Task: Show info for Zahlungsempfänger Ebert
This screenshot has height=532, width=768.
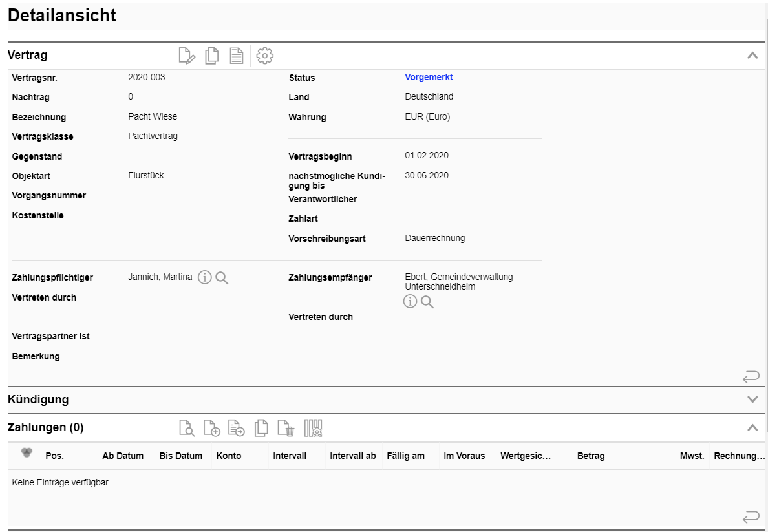Action: coord(410,301)
